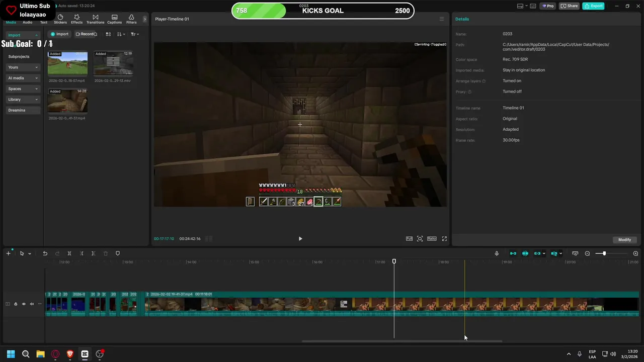
Task: Expand the Library section
Action: (23, 100)
